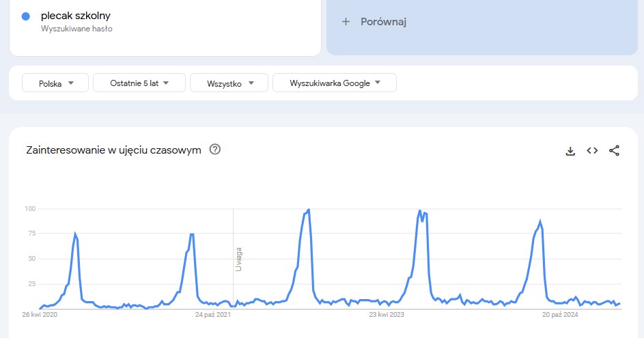Click the plus icon beside Porównaj
Image resolution: width=644 pixels, height=338 pixels.
[x=346, y=22]
